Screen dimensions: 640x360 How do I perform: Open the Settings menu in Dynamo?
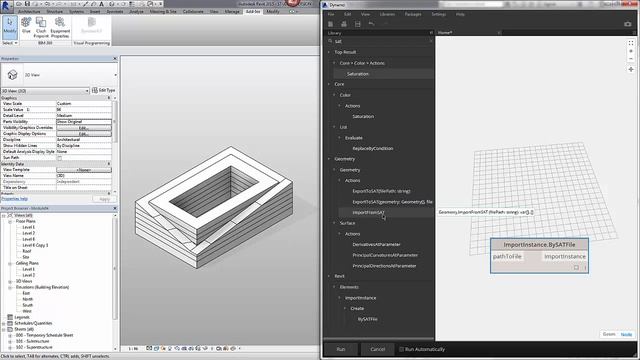coord(439,14)
